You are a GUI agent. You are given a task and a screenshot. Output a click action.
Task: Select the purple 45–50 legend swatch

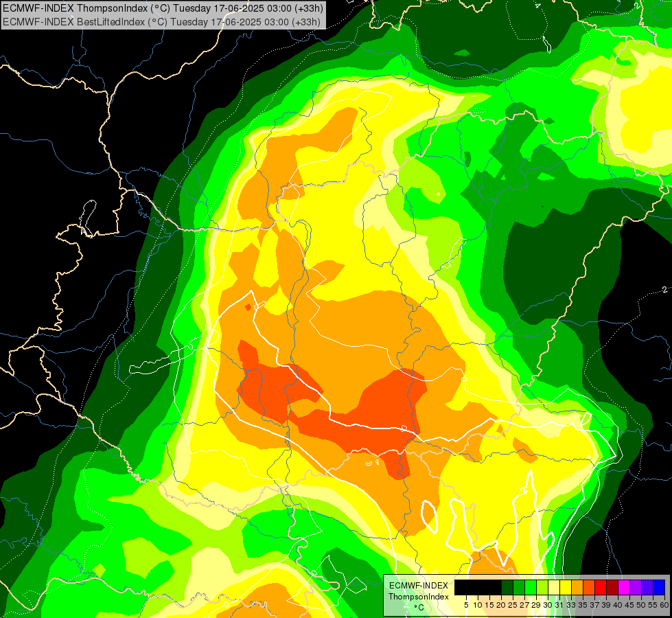[x=636, y=587]
